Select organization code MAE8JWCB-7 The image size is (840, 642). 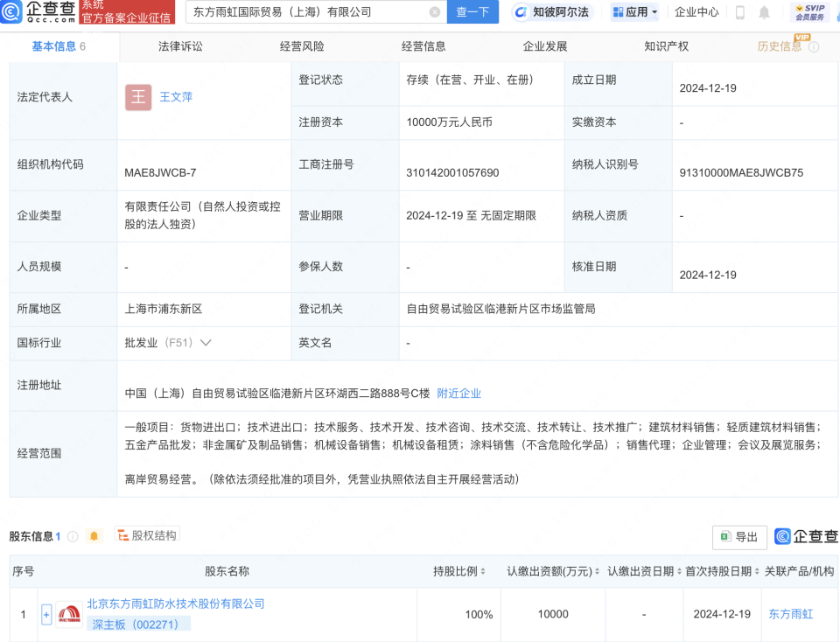tap(161, 173)
